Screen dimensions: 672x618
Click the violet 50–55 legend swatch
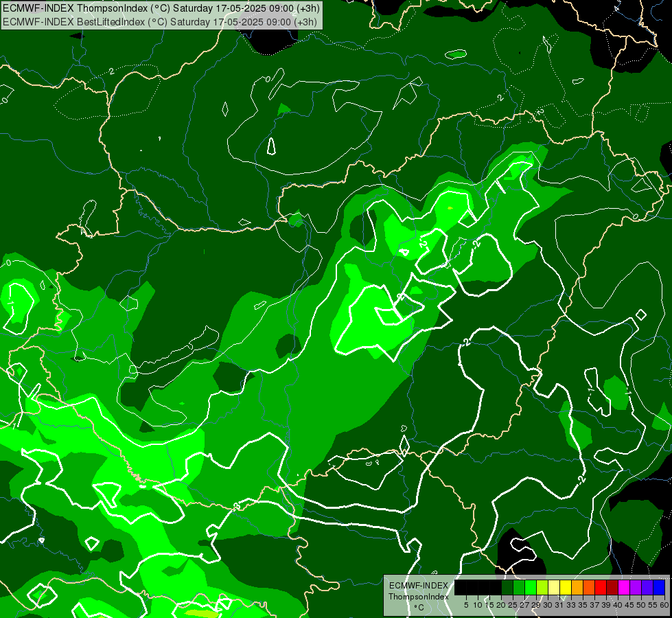click(647, 587)
